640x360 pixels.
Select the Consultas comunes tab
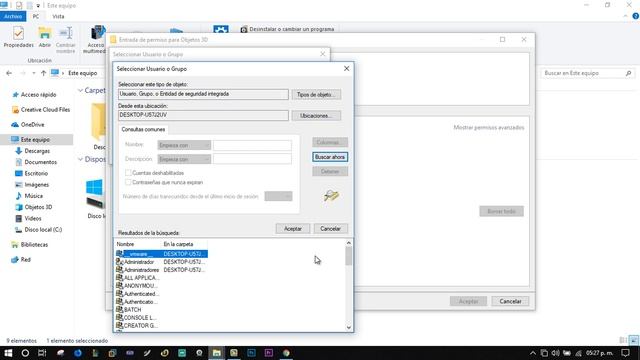click(x=143, y=129)
